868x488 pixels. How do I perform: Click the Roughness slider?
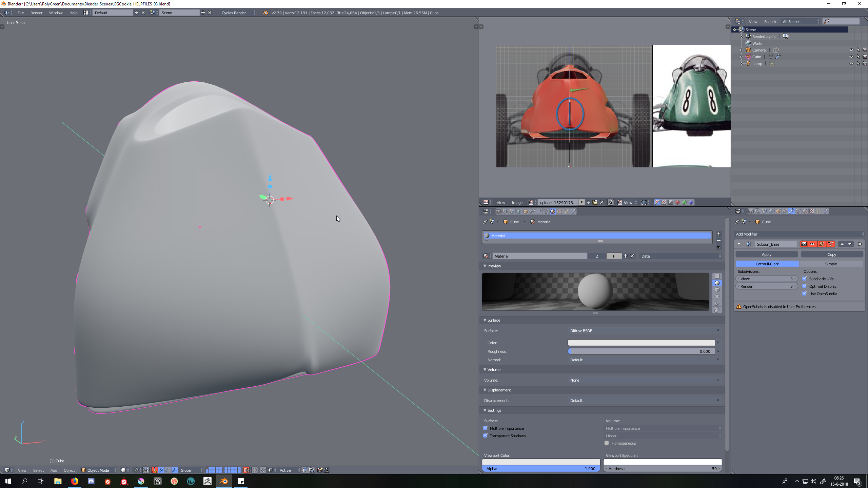click(641, 351)
